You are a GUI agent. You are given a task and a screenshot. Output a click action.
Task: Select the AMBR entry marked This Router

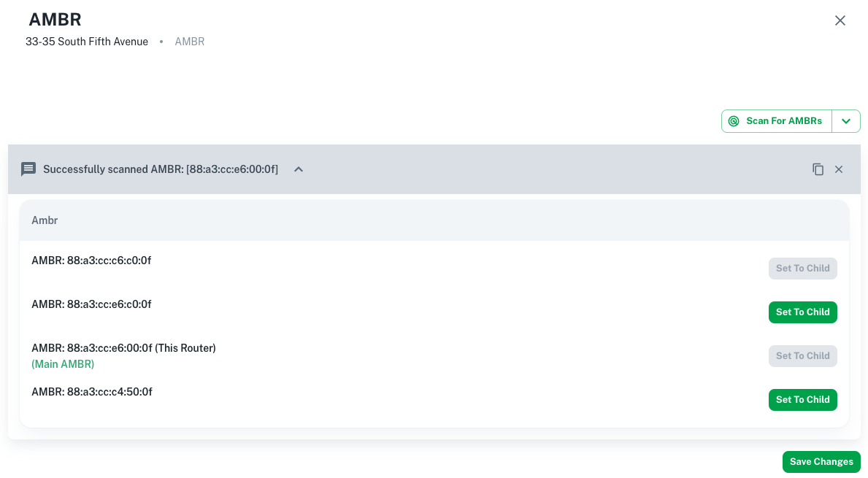[x=123, y=347]
